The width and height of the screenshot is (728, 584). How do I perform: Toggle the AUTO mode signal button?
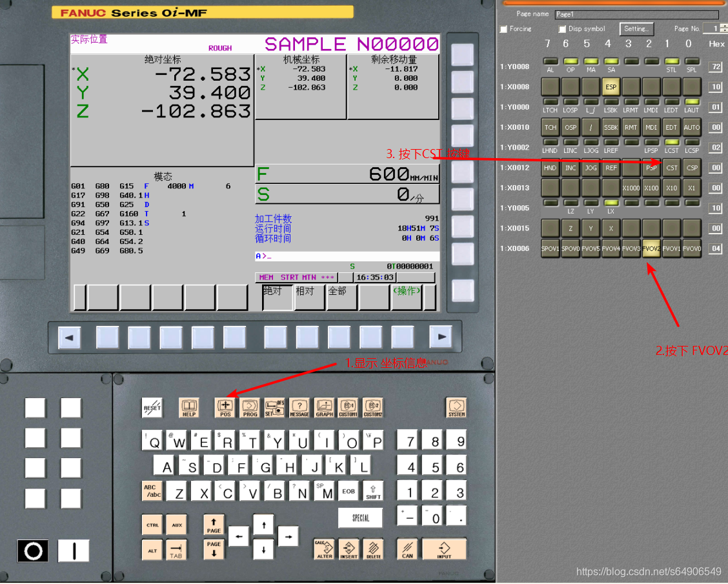(x=692, y=127)
